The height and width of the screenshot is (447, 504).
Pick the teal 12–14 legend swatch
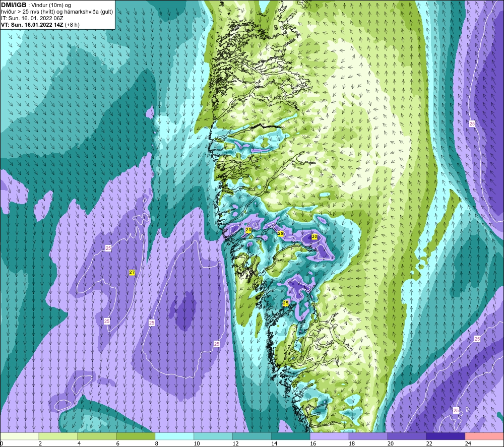click(x=252, y=436)
